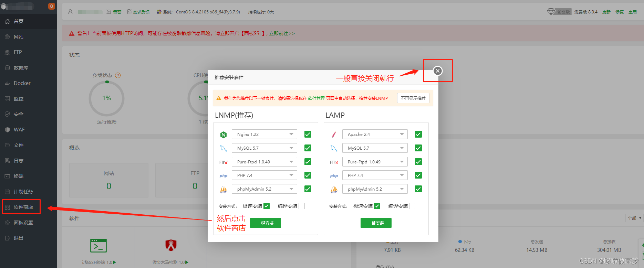
Task: Click 一键安装 button under LNMP
Action: coord(266,223)
